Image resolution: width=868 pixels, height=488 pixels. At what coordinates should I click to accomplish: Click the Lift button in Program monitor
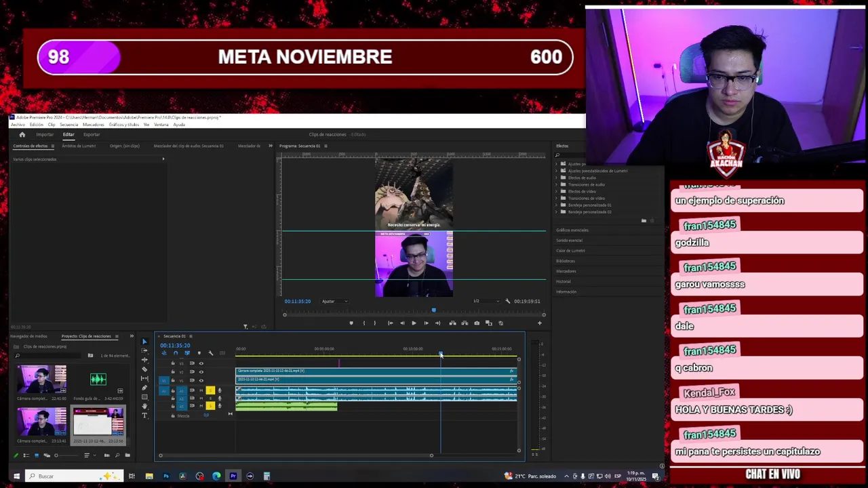(452, 323)
